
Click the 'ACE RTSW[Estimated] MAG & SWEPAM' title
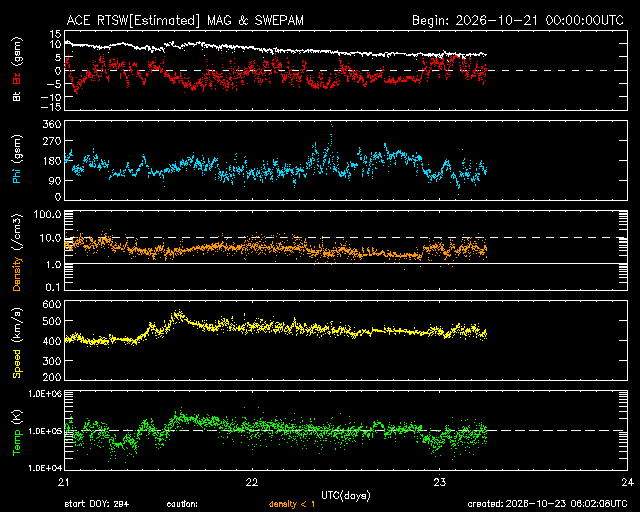(185, 20)
